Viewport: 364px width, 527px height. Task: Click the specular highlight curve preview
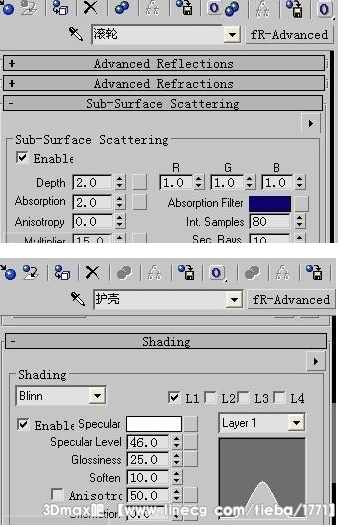(262, 477)
